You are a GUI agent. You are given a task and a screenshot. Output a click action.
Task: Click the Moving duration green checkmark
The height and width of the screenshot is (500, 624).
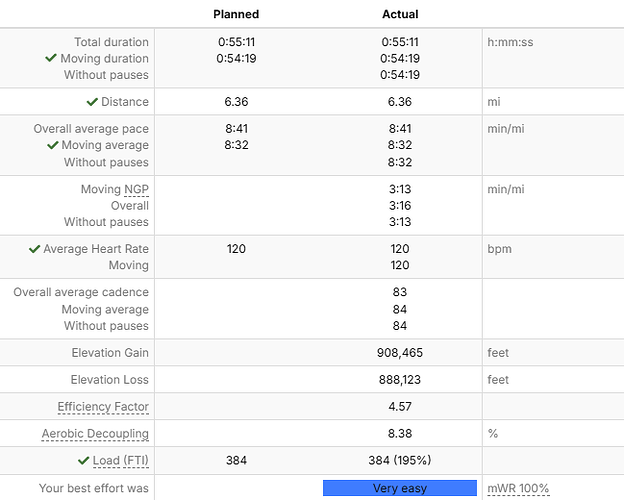(x=51, y=59)
